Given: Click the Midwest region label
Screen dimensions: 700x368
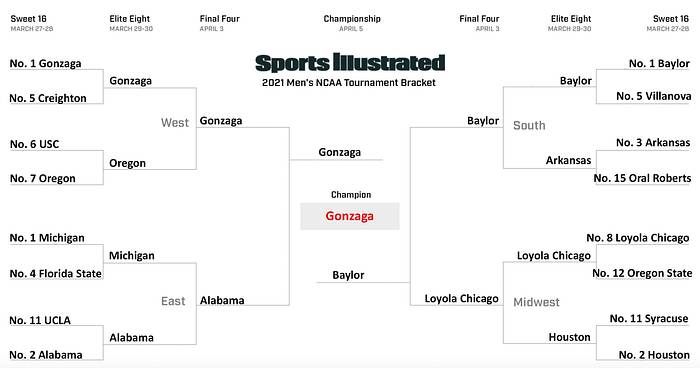Looking at the screenshot, I should [536, 302].
